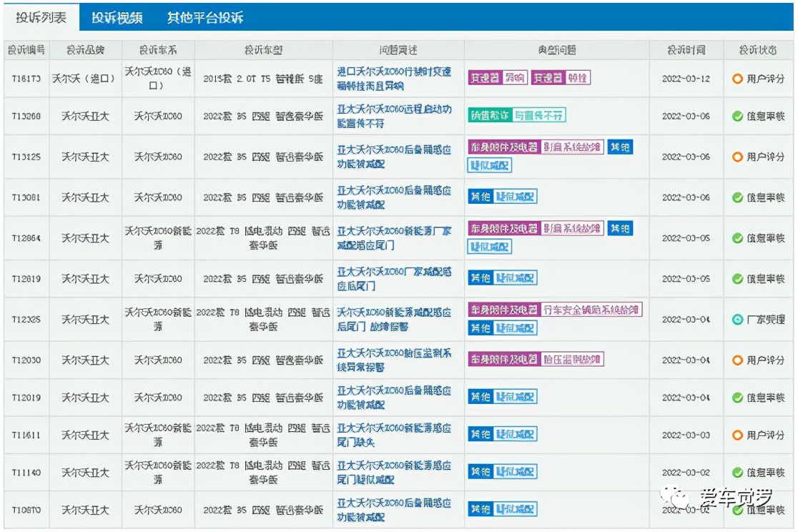798x532 pixels.
Task: Click green check status icon in row T12019
Action: click(x=737, y=398)
